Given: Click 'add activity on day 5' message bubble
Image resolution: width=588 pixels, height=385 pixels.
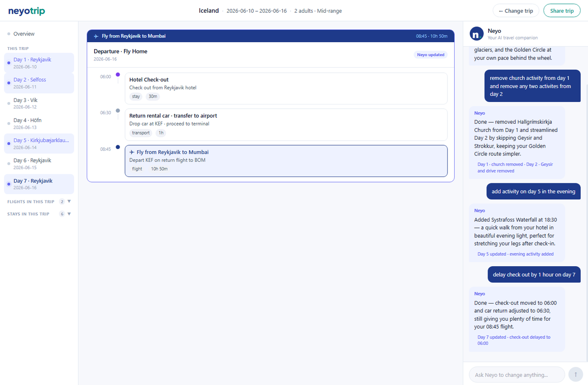Looking at the screenshot, I should pyautogui.click(x=534, y=191).
